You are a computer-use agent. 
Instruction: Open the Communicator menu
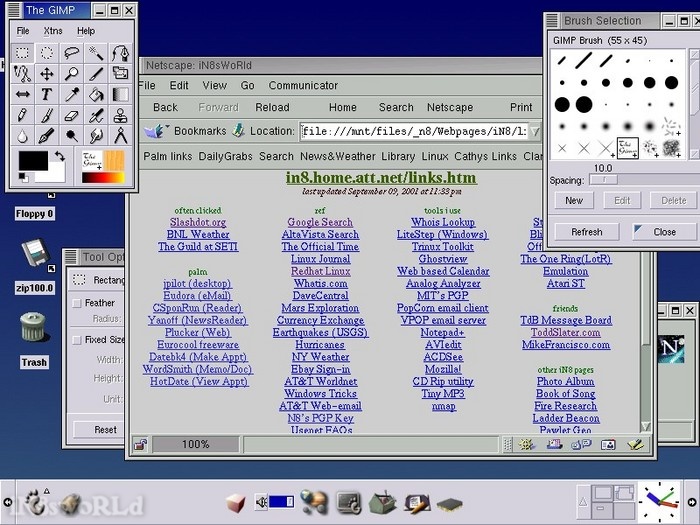pyautogui.click(x=303, y=85)
